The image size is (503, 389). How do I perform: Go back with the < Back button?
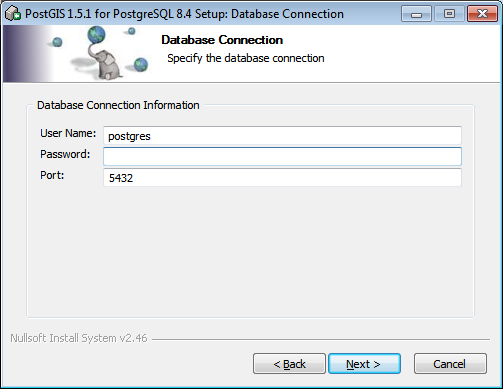click(289, 364)
